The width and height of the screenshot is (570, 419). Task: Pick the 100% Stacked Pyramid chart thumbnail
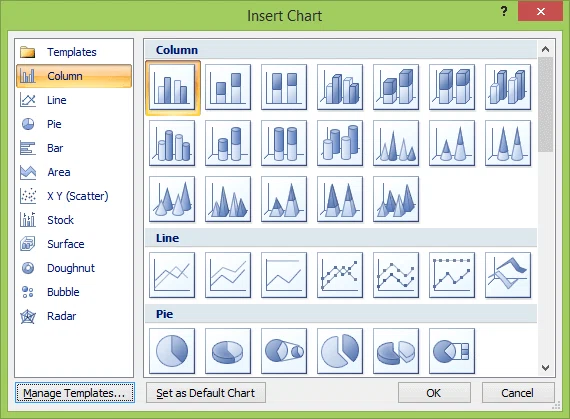click(340, 200)
